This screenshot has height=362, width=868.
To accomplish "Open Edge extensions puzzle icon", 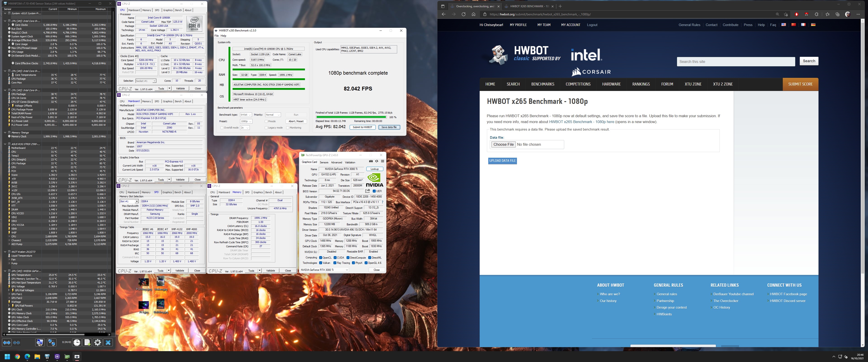I will click(816, 14).
